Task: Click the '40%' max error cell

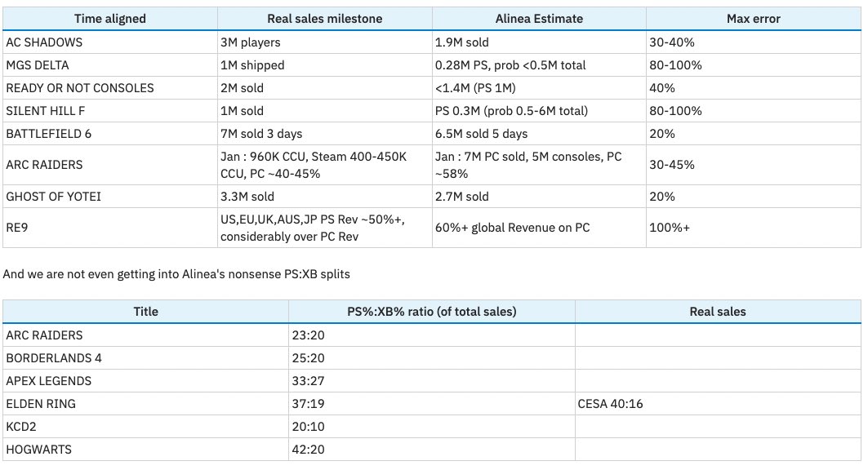Action: click(754, 88)
